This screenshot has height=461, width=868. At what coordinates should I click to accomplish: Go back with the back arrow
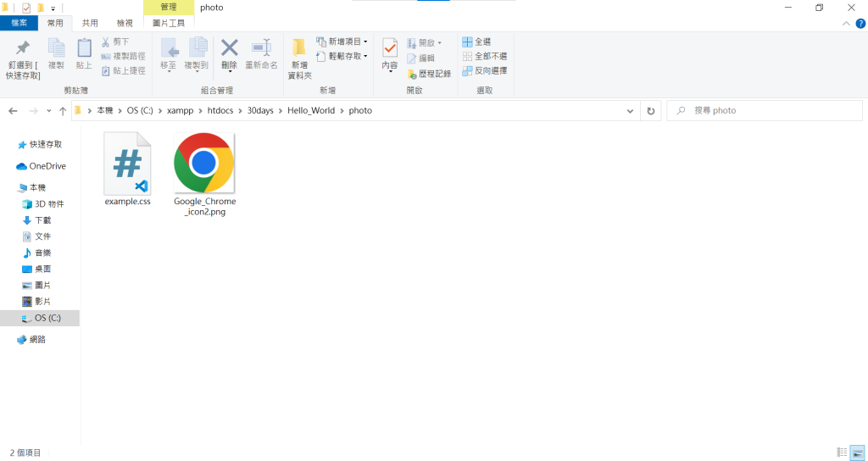[x=13, y=111]
